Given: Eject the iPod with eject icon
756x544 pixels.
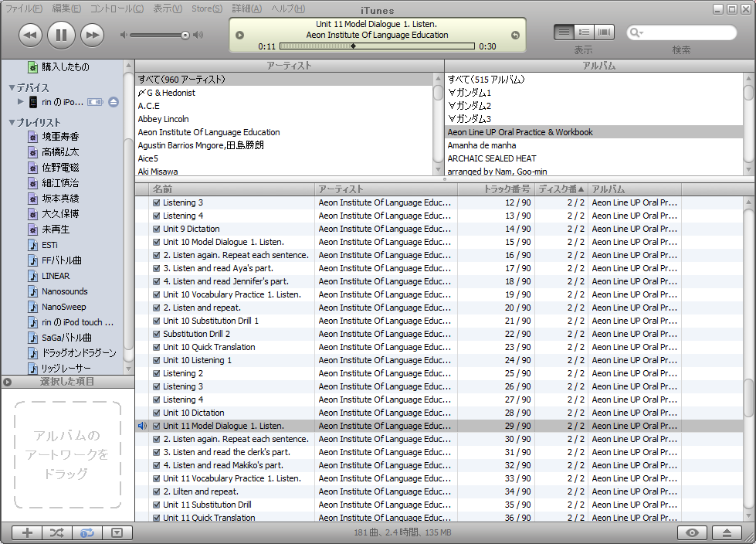Looking at the screenshot, I should (114, 102).
